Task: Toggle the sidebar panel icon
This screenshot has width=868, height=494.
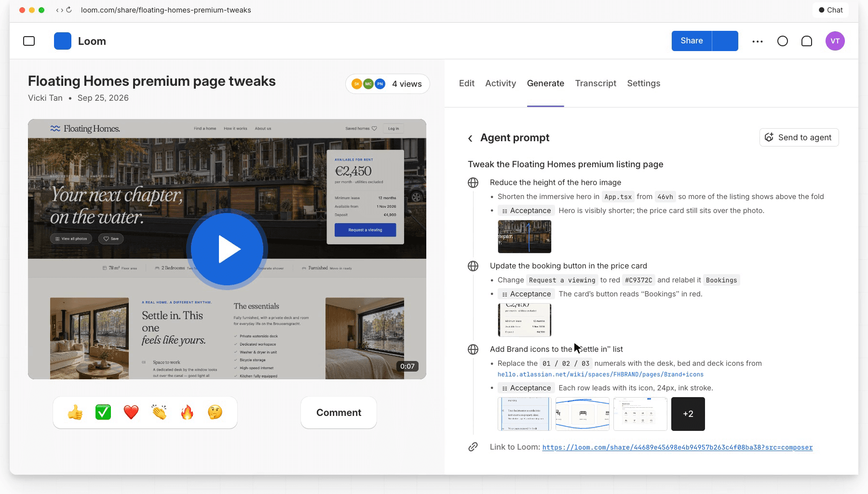Action: (x=29, y=41)
